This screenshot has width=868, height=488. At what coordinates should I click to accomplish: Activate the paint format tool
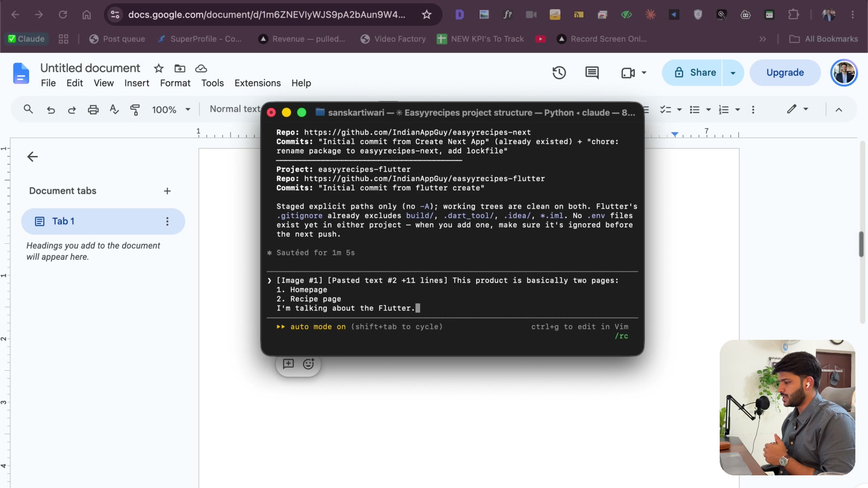(x=135, y=110)
